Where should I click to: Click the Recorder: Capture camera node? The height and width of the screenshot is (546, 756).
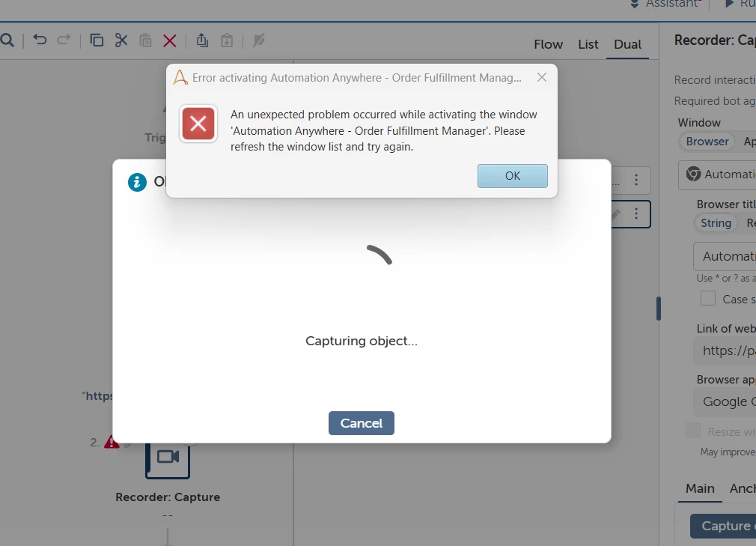click(168, 458)
